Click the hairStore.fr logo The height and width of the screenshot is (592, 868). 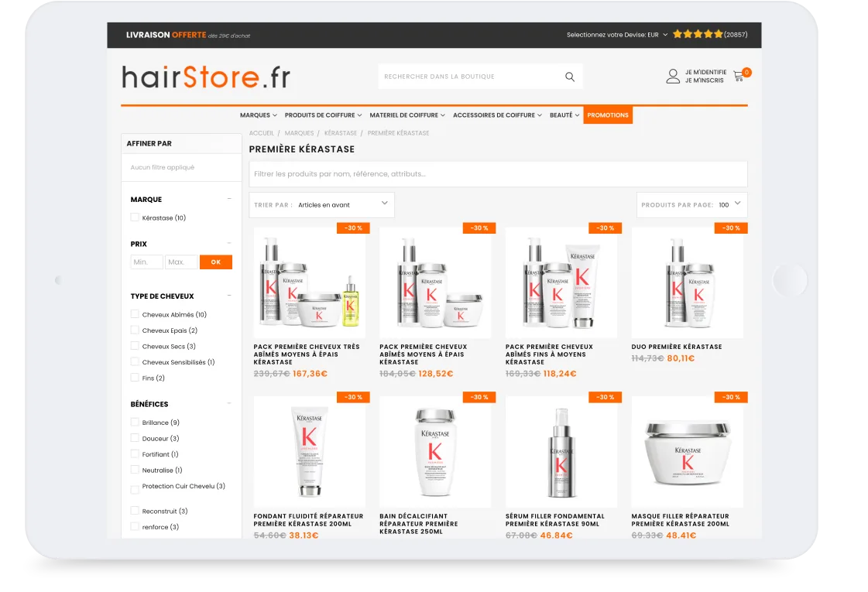click(x=205, y=77)
